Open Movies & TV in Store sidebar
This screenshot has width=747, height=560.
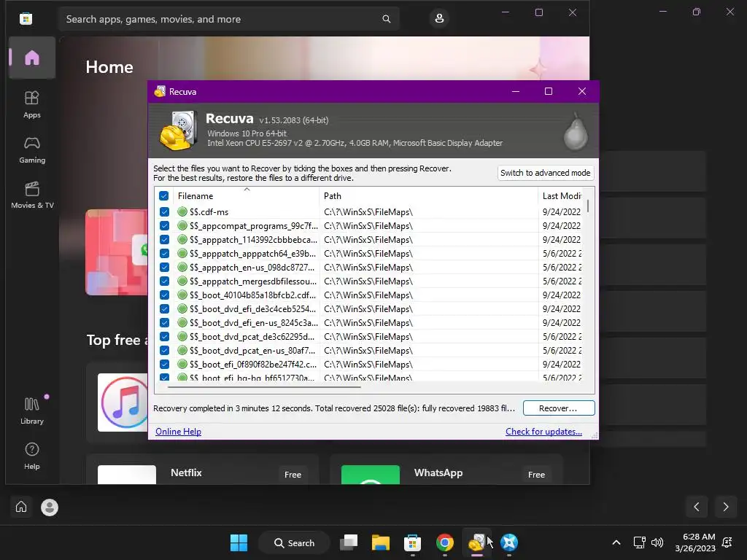point(32,195)
